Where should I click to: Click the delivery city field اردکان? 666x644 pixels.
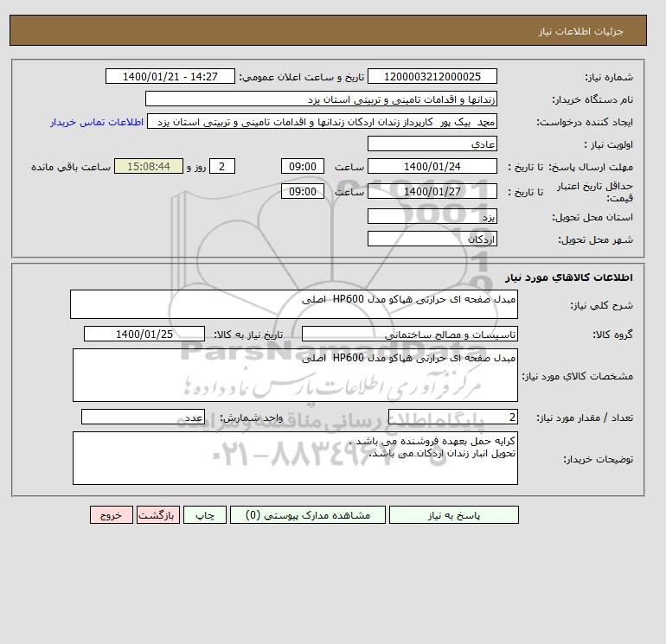tap(432, 239)
